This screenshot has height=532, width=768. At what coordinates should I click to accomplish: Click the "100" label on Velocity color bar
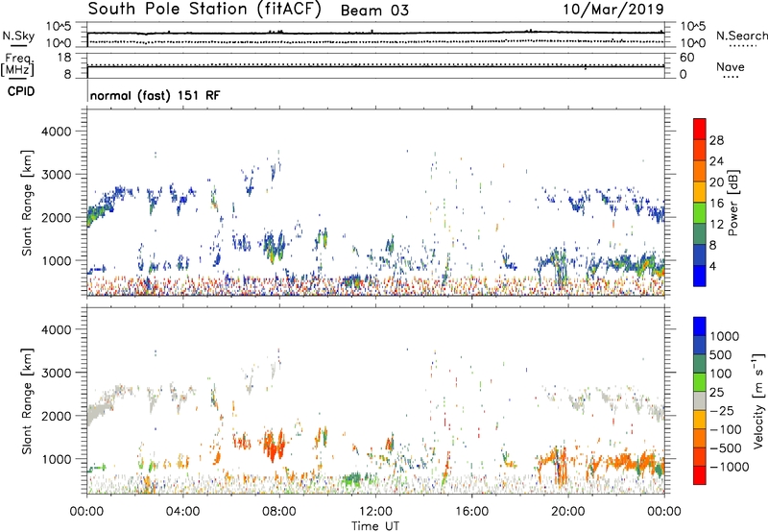tap(723, 374)
